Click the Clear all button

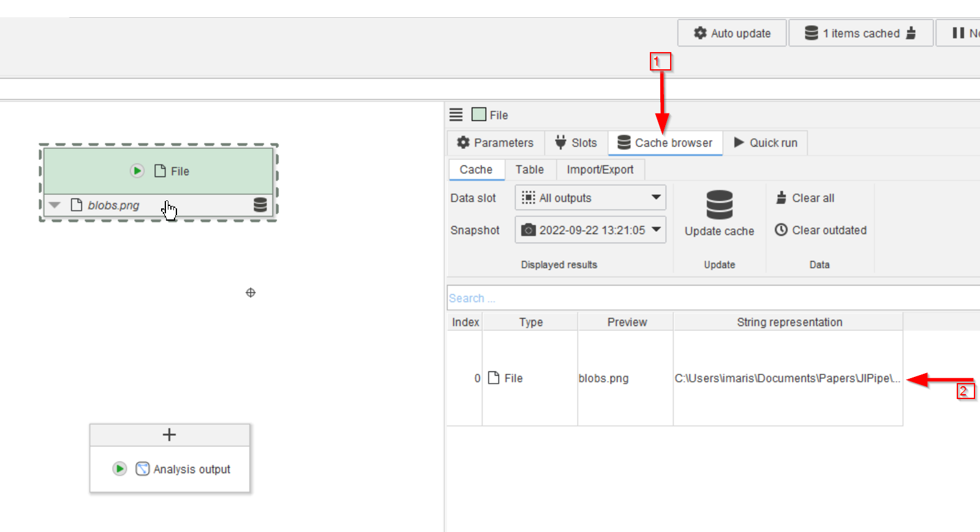[x=805, y=198]
